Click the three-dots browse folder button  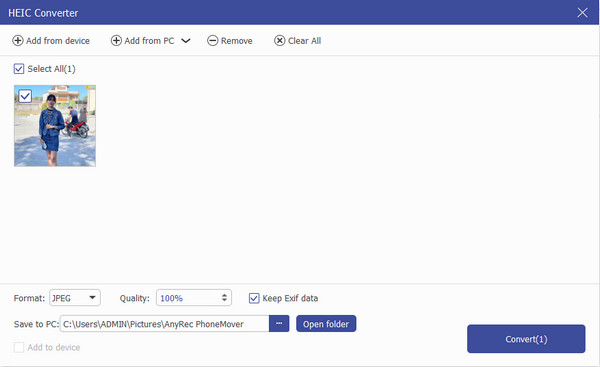279,324
